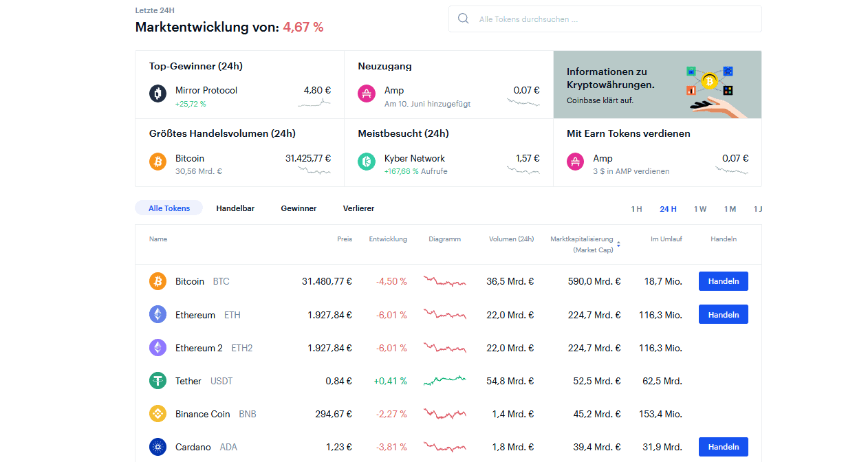Click the search magnifier icon
The image size is (868, 462).
464,19
